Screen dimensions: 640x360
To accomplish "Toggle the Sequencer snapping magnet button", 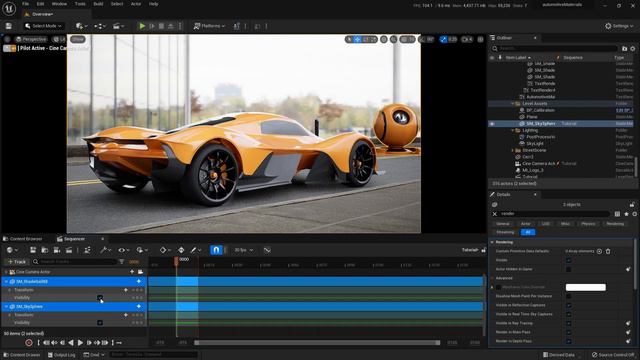I will 216,250.
